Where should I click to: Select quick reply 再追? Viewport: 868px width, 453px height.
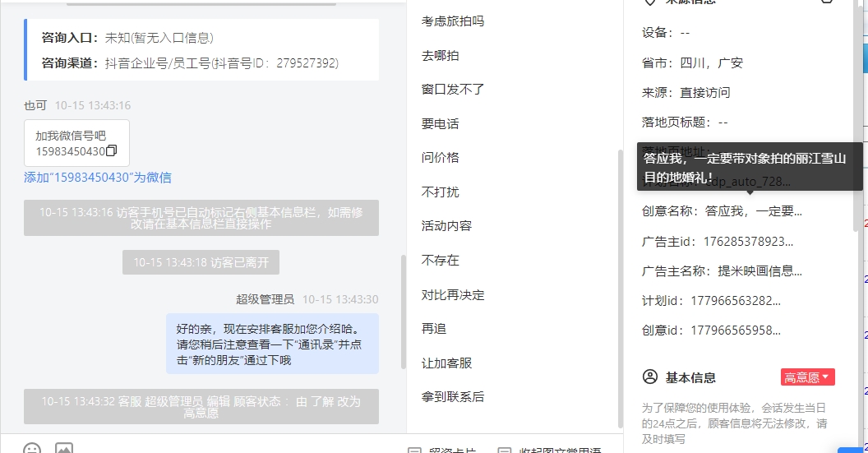pos(433,328)
